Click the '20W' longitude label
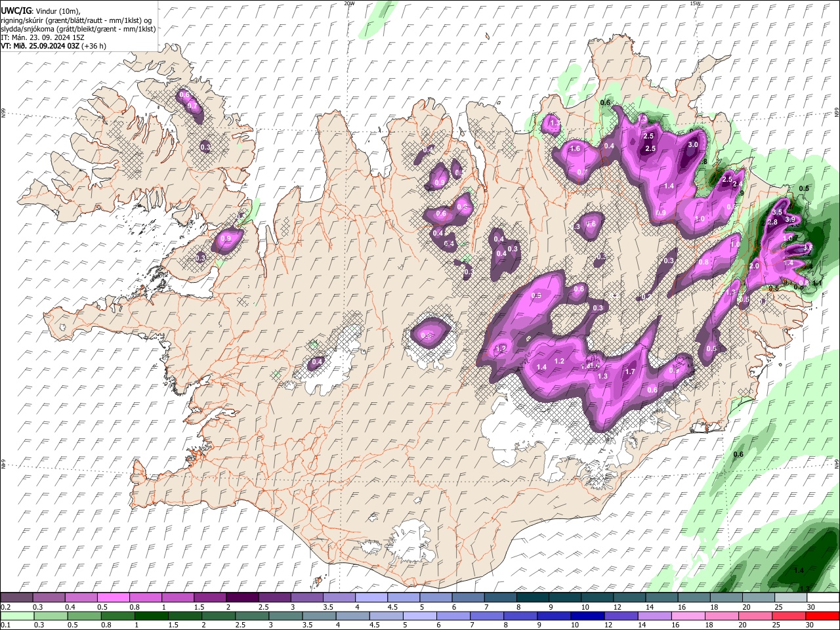Viewport: 840px width, 630px height. click(x=349, y=3)
